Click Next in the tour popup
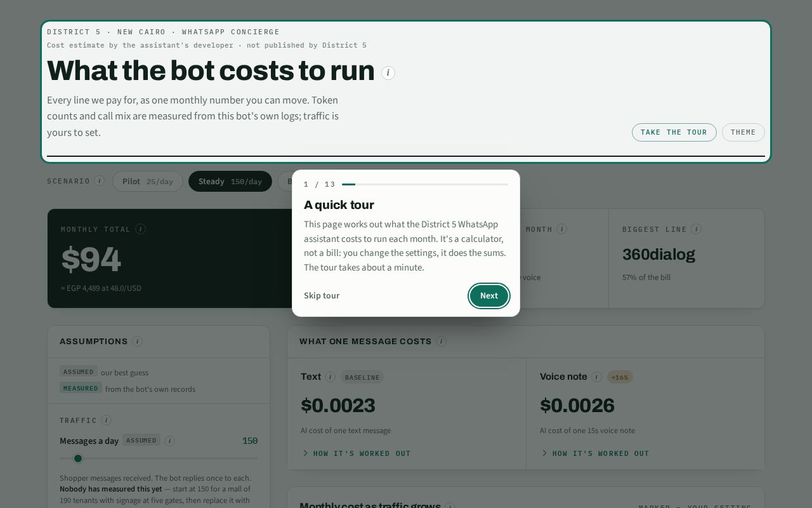The height and width of the screenshot is (508, 812). (489, 296)
